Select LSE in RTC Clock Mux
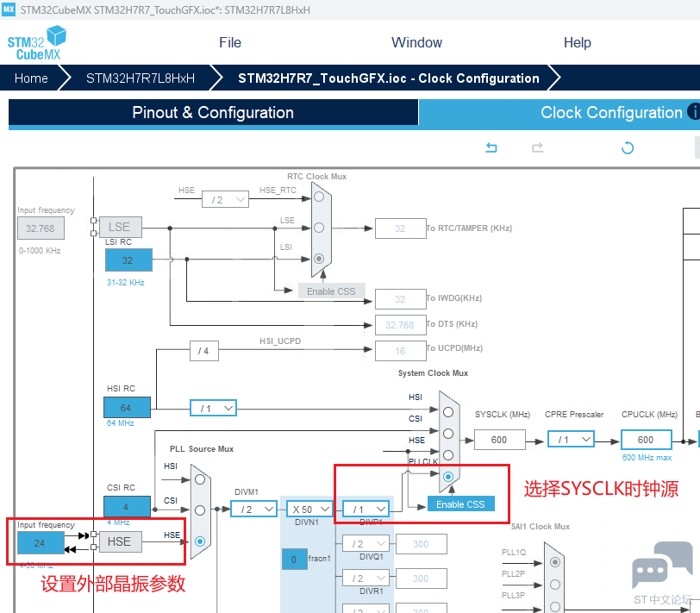700x613 pixels. pyautogui.click(x=319, y=228)
